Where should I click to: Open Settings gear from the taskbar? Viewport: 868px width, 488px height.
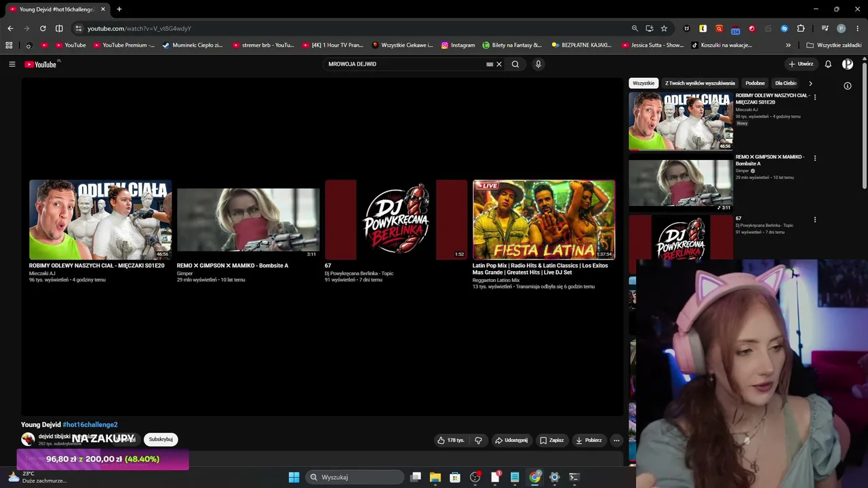point(555,477)
